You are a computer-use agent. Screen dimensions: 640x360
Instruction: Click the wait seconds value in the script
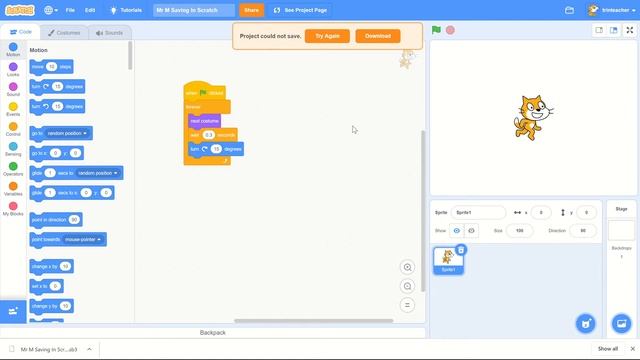209,135
